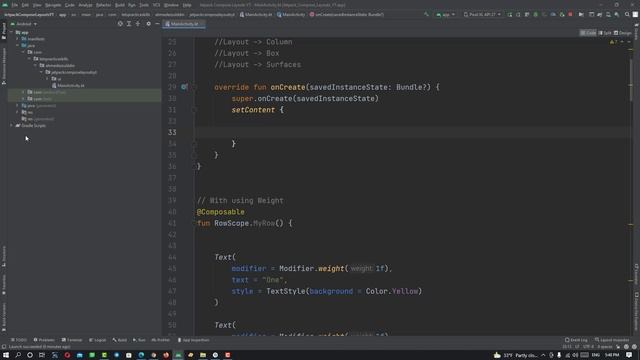640x360 pixels.
Task: Collapse the app module node
Action: pos(12,32)
